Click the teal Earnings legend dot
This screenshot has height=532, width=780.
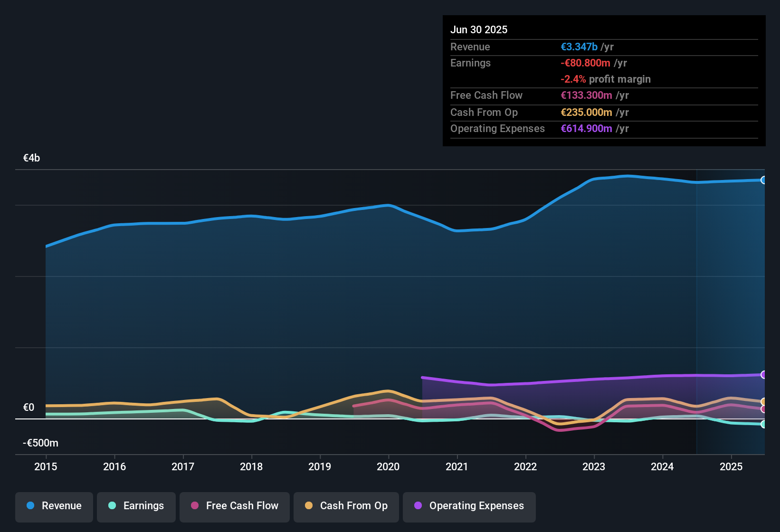point(112,505)
